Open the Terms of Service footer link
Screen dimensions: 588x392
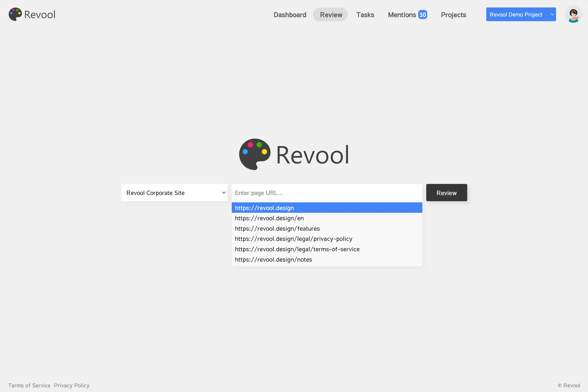29,385
